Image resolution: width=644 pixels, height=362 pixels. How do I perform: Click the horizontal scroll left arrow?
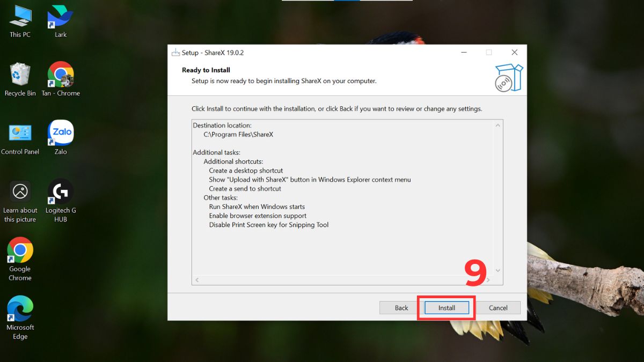(197, 280)
